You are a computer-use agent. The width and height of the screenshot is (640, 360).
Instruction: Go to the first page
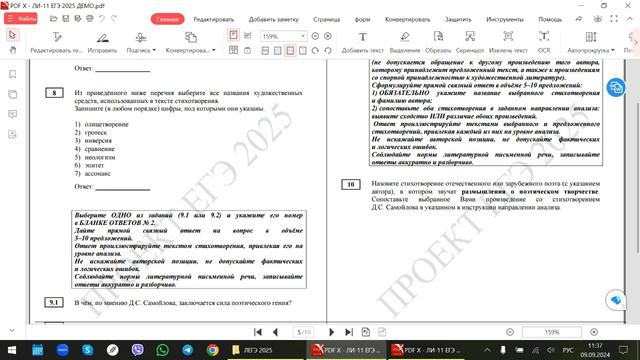(x=258, y=332)
